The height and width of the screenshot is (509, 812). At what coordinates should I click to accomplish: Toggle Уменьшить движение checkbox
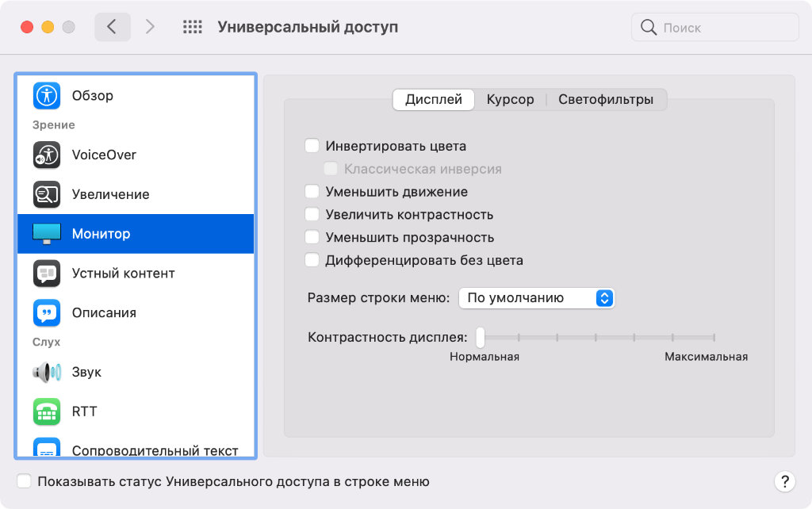(x=312, y=192)
